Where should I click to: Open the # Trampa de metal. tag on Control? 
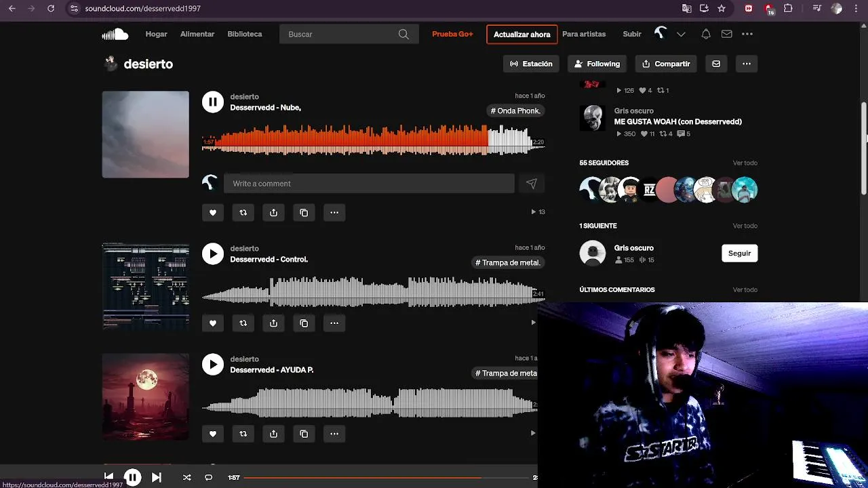(508, 263)
